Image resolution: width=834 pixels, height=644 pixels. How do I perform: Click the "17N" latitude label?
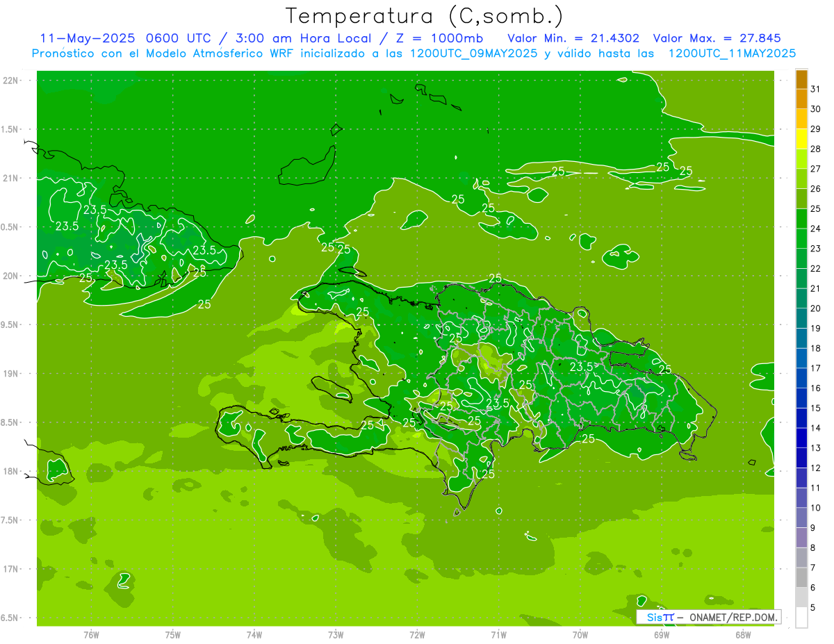coord(10,570)
